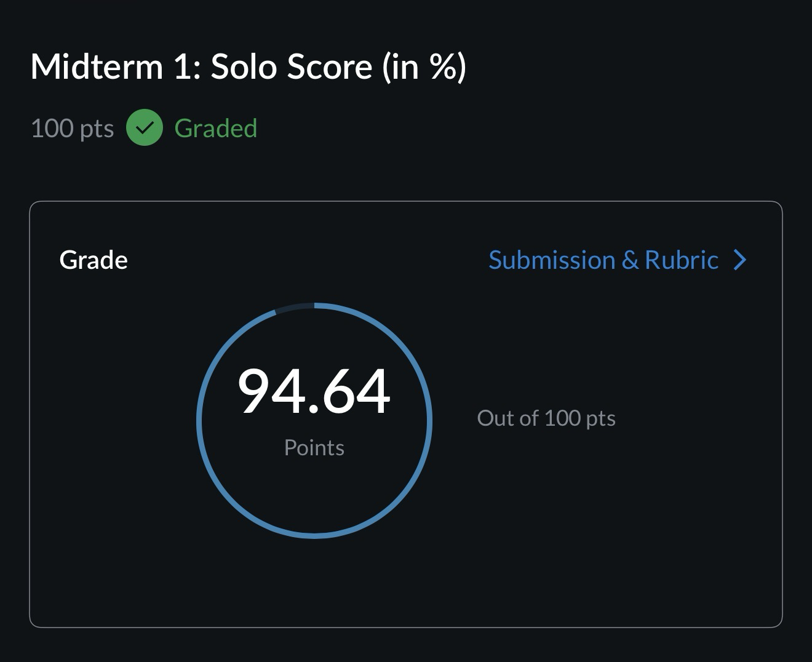Click the ampersand in Submission & Rubric

click(x=629, y=261)
